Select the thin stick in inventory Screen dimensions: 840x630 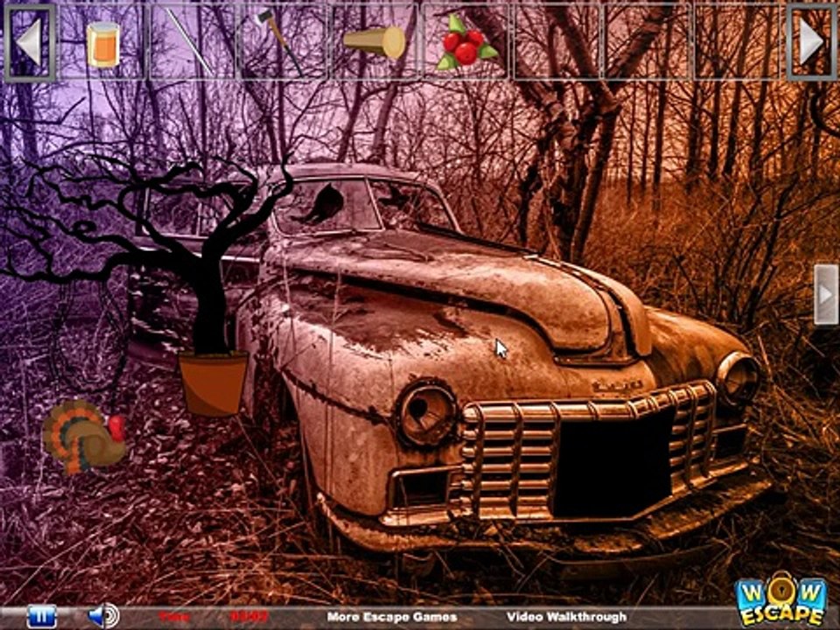(190, 43)
